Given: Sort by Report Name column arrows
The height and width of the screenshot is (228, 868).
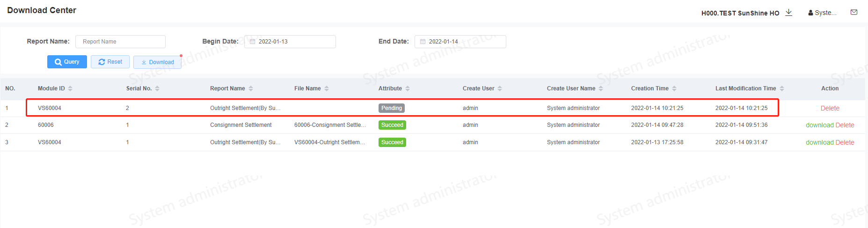Looking at the screenshot, I should [x=251, y=88].
